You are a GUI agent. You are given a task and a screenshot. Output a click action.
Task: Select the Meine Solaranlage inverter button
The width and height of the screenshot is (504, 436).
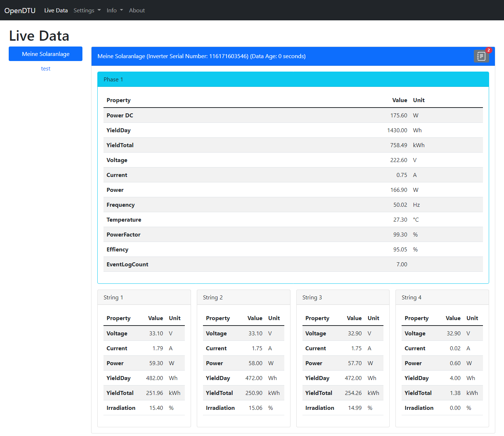click(x=45, y=54)
